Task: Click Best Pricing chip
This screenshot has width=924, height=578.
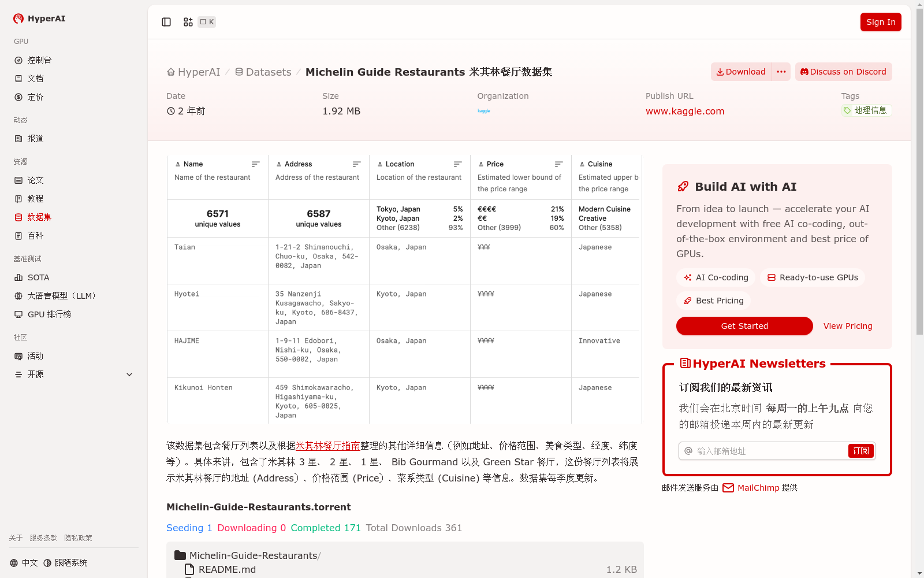Action: click(x=713, y=301)
